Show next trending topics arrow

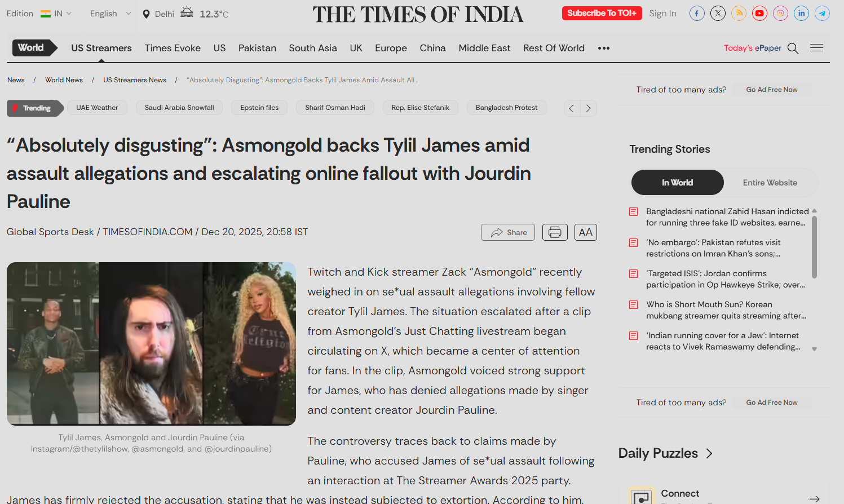[589, 108]
